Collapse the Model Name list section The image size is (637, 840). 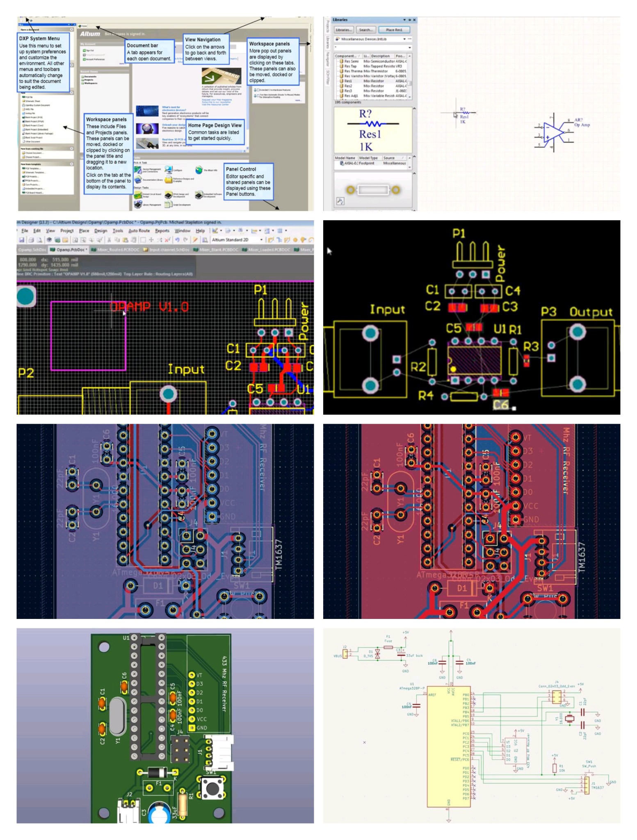click(414, 157)
